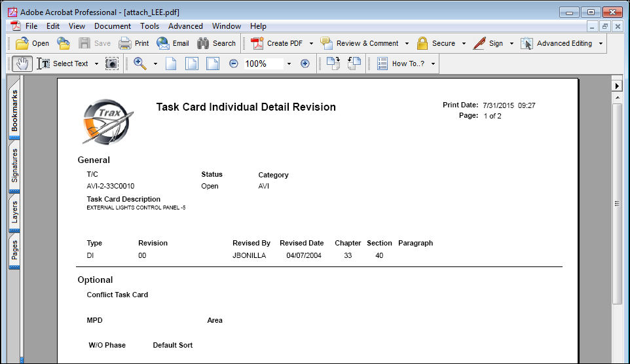This screenshot has height=364, width=630.
Task: Rotate the page clockwise
Action: 333,64
